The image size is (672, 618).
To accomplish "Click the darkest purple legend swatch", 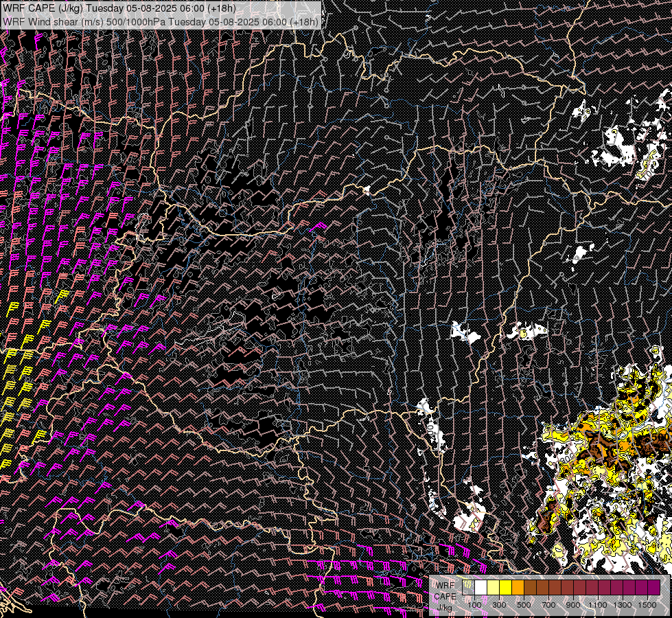I will click(x=654, y=588).
